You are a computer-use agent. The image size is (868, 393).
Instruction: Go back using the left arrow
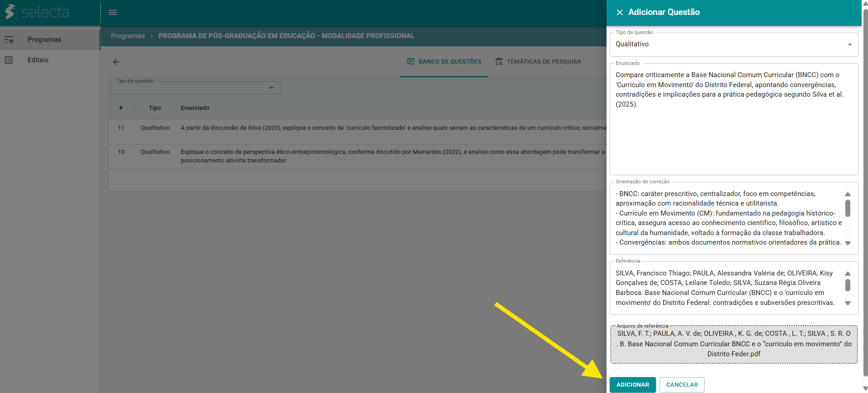click(117, 62)
